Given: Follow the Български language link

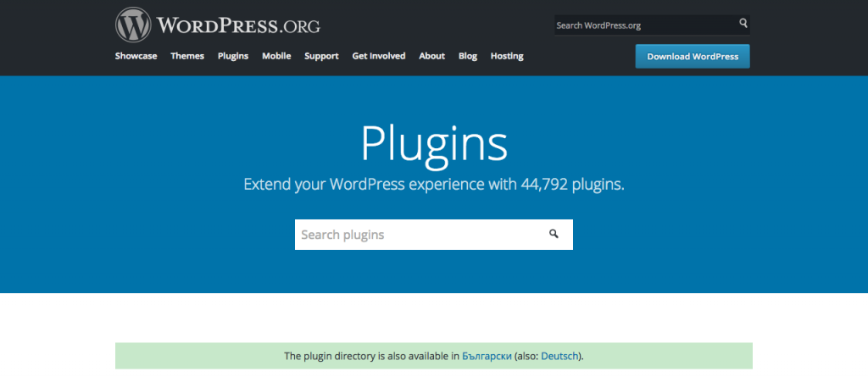Looking at the screenshot, I should (487, 356).
